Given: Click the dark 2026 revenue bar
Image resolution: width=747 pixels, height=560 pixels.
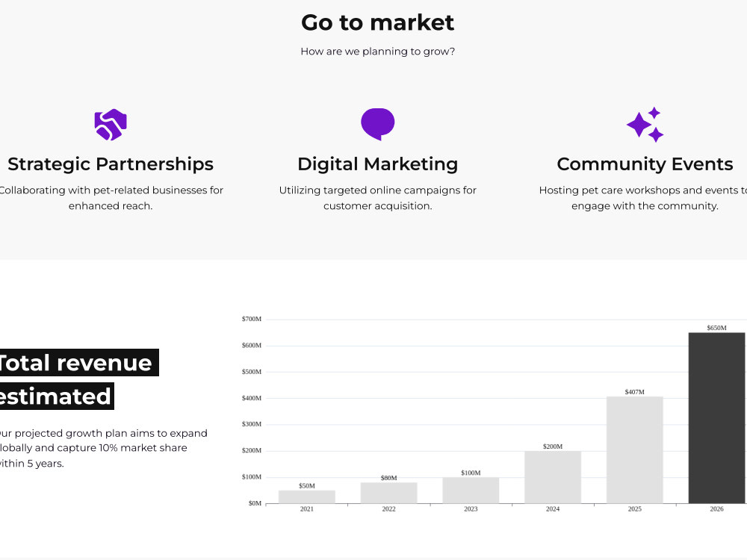Looking at the screenshot, I should [x=716, y=417].
